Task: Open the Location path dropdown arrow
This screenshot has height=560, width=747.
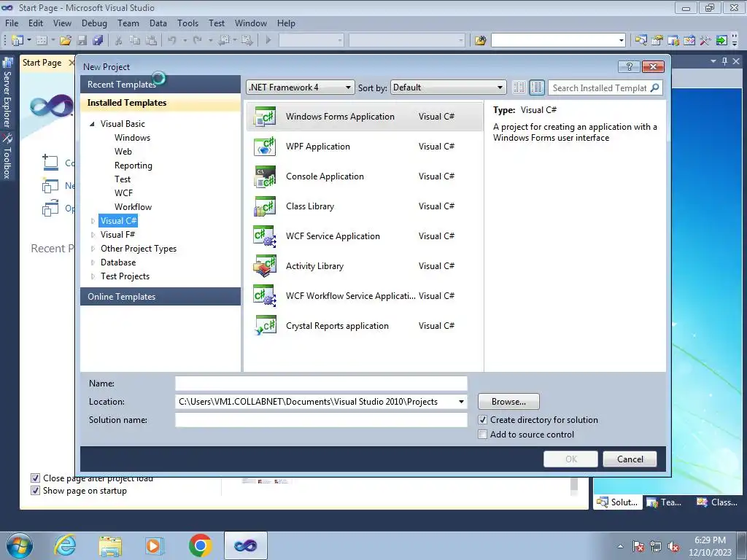Action: click(461, 402)
